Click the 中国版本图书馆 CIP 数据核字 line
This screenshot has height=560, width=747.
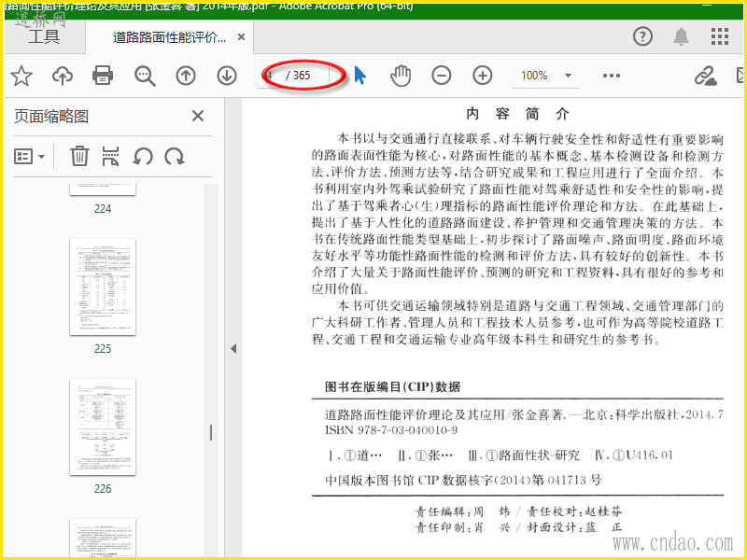point(463,480)
